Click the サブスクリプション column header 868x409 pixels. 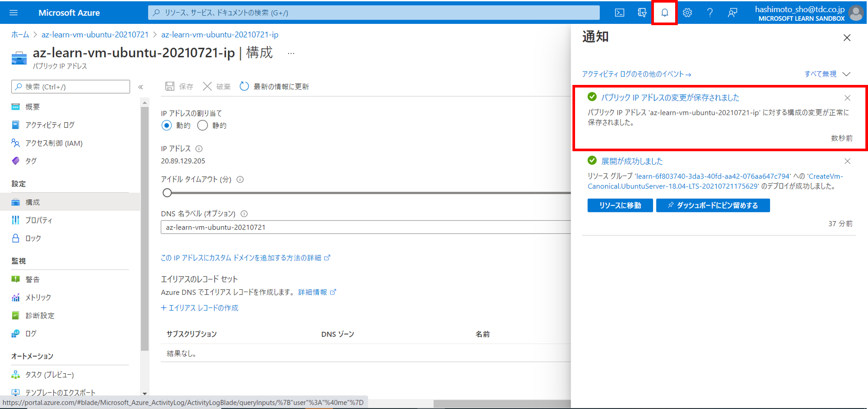tap(192, 334)
